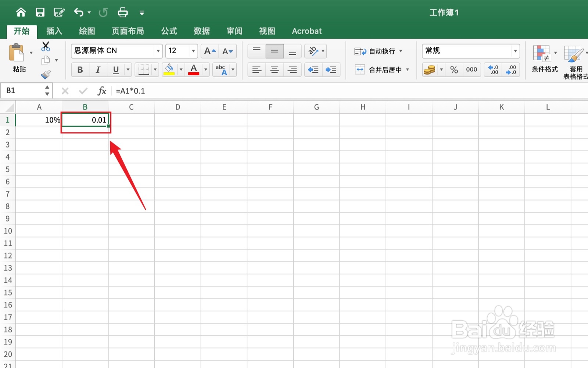Viewport: 588px width, 368px height.
Task: Open the font size 12 dropdown
Action: pyautogui.click(x=193, y=51)
